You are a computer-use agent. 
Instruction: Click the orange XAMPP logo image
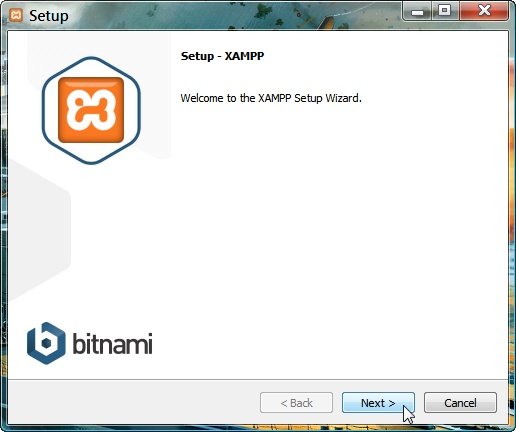pos(91,110)
